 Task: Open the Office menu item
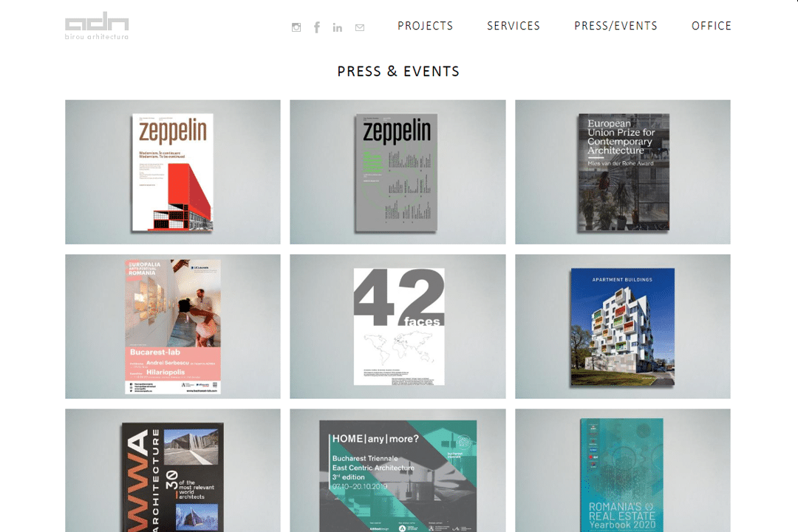coord(712,26)
